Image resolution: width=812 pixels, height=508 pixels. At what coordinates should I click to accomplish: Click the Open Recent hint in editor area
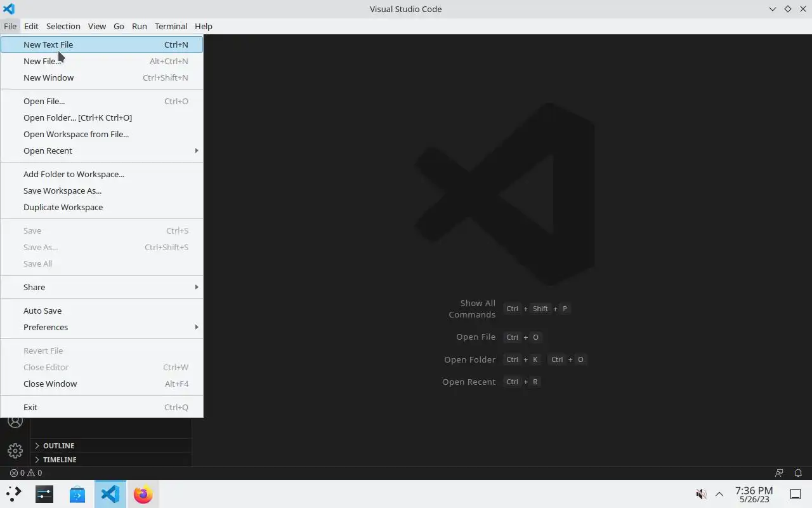469,382
